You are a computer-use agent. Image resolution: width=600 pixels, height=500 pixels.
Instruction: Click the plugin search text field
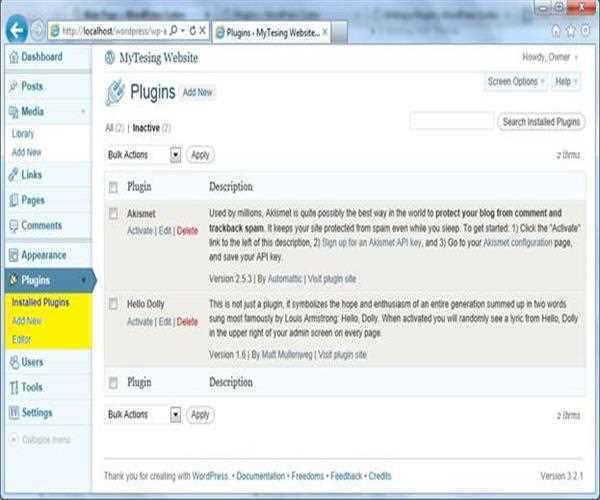coord(450,122)
